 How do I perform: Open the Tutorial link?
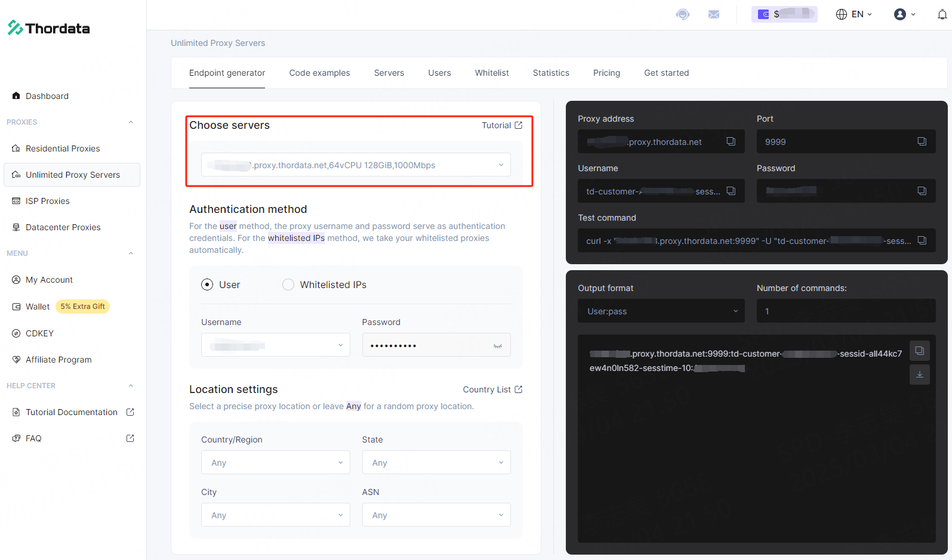(x=502, y=125)
